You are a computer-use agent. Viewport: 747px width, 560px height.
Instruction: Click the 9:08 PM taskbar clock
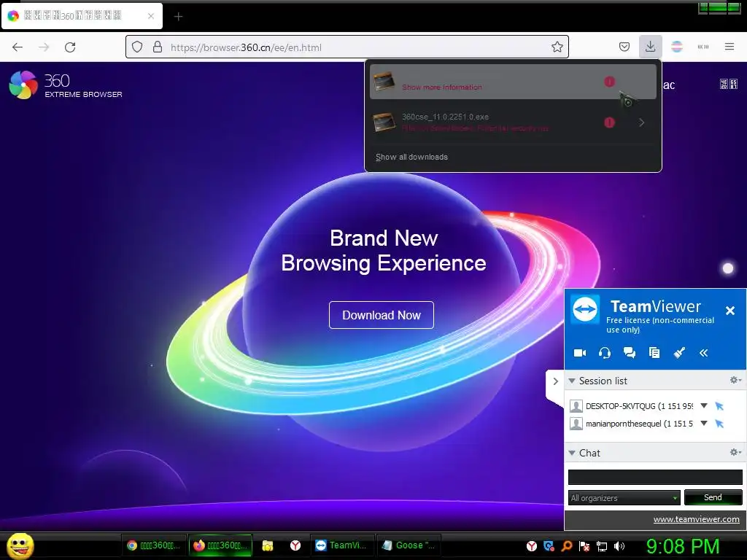point(683,546)
